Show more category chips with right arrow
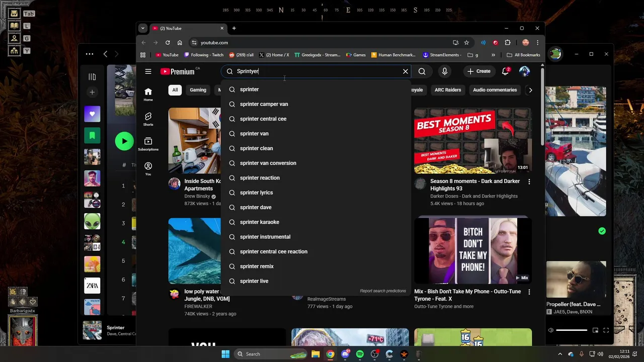 530,90
